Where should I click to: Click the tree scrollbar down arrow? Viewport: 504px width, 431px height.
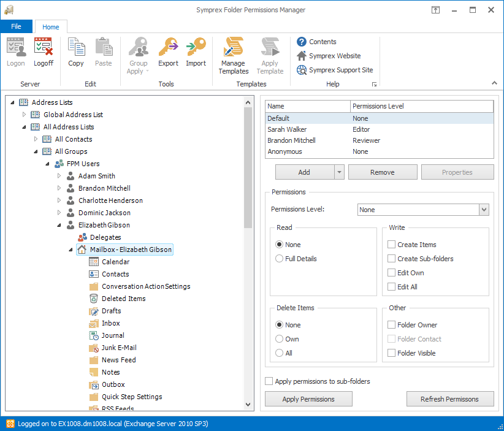tap(248, 405)
